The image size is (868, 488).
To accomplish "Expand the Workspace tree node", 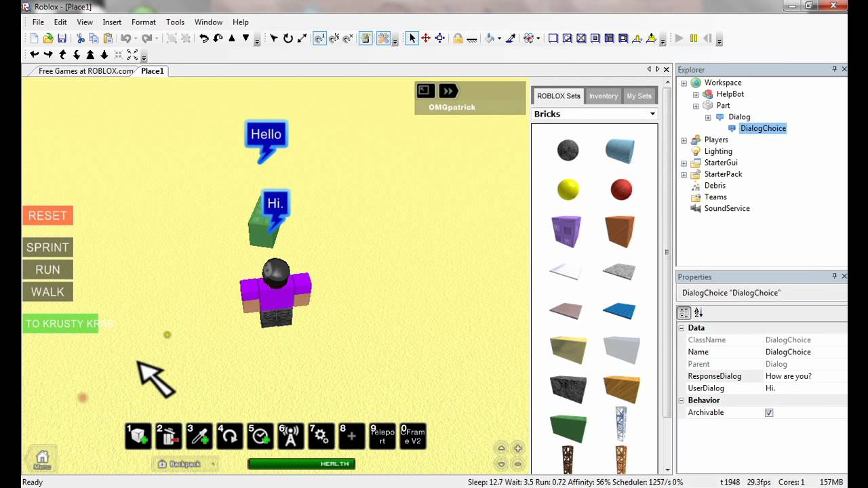I will point(684,83).
